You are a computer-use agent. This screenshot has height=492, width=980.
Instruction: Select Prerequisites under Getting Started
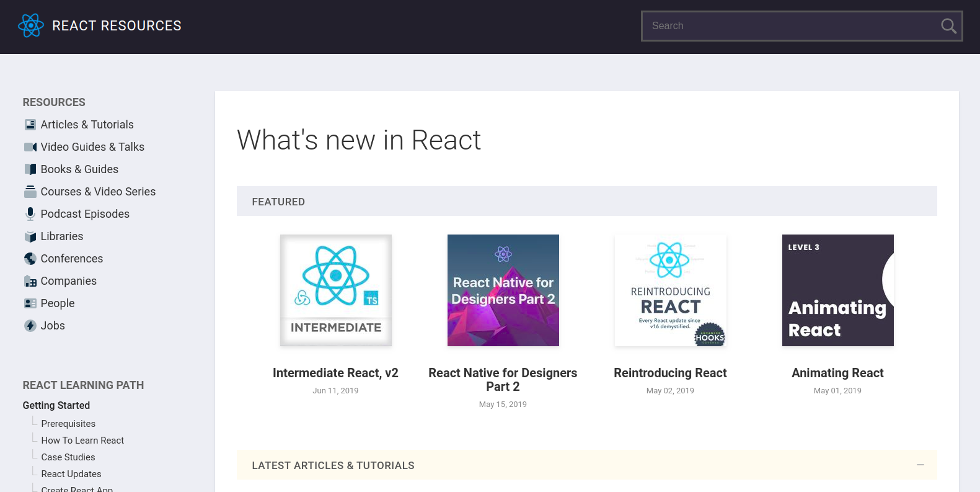[x=68, y=424]
